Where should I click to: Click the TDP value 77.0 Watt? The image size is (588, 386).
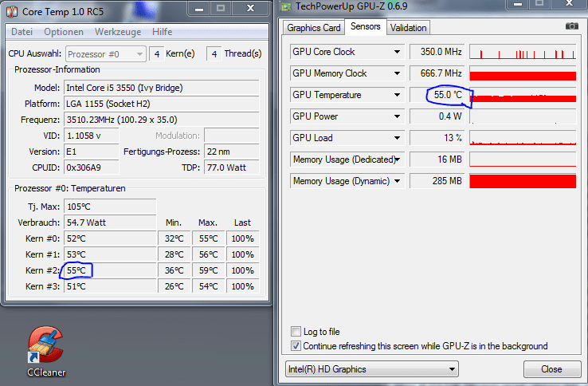pos(231,167)
